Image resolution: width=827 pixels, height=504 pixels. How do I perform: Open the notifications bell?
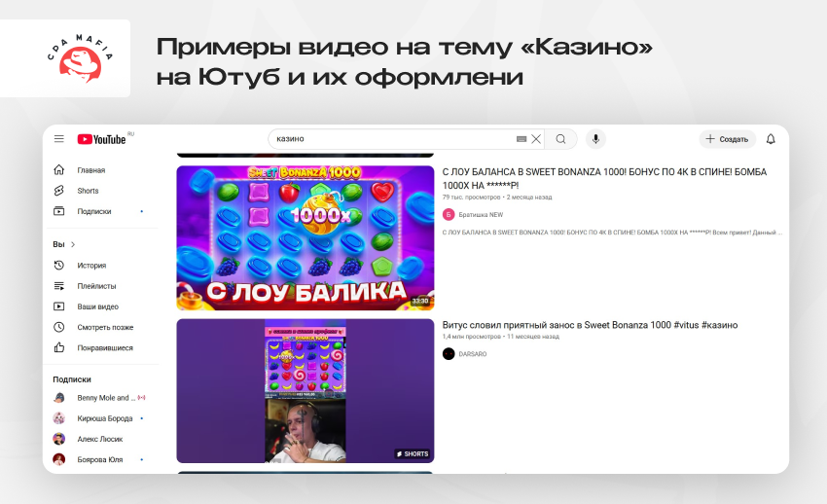click(771, 139)
